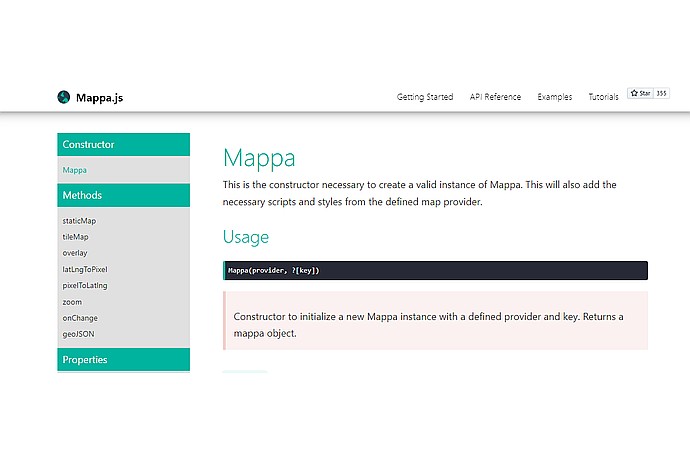
Task: Go to API Reference
Action: [495, 97]
